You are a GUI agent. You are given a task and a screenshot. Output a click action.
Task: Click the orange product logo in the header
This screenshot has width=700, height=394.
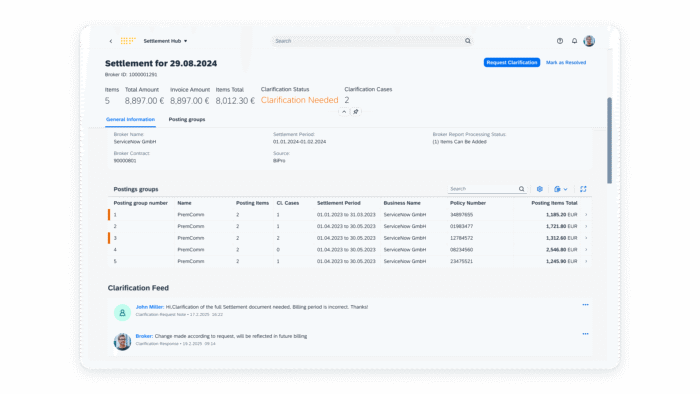(x=128, y=41)
